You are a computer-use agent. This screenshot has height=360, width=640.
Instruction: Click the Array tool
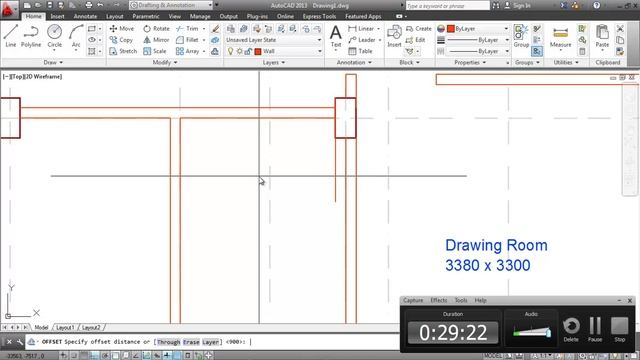pyautogui.click(x=188, y=51)
